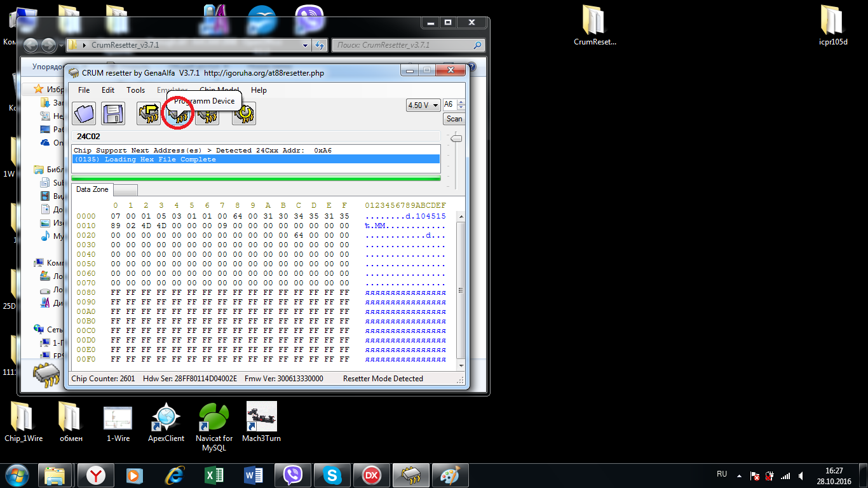Click "Hdw Ser: 28FF80114D04002E" in the status bar
This screenshot has height=488, width=868.
click(x=190, y=379)
